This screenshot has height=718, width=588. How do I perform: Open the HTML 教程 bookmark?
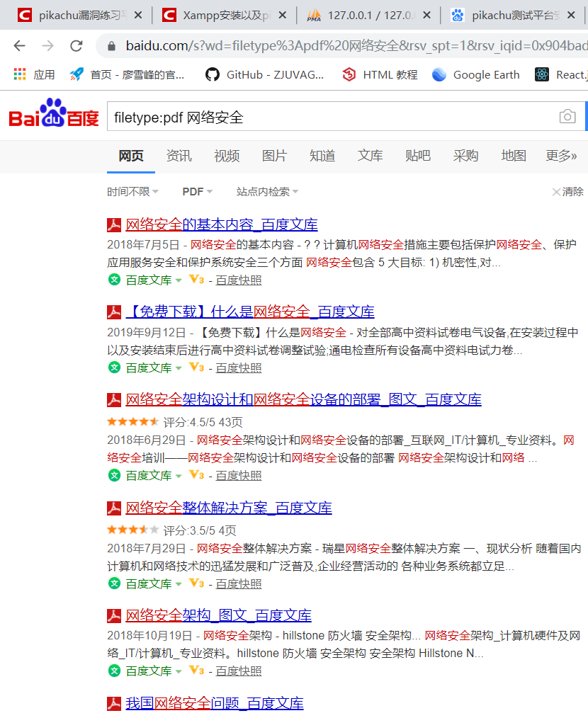click(380, 74)
